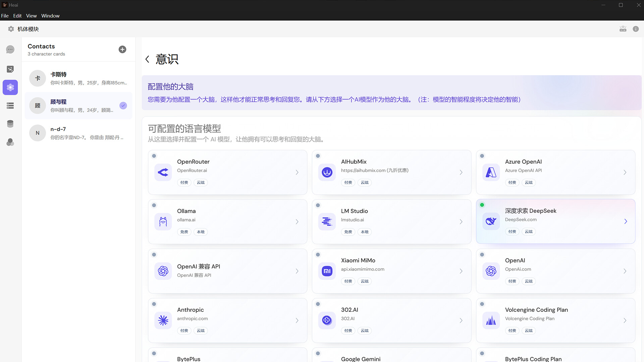Viewport: 644px width, 362px height.
Task: Click the selected checkmark on 顾与程
Action: tap(123, 106)
